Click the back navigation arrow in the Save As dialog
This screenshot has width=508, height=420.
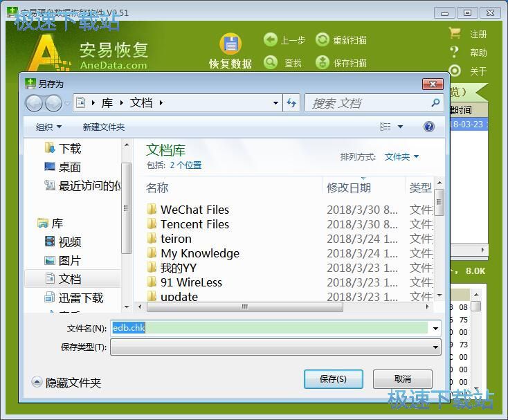point(34,103)
